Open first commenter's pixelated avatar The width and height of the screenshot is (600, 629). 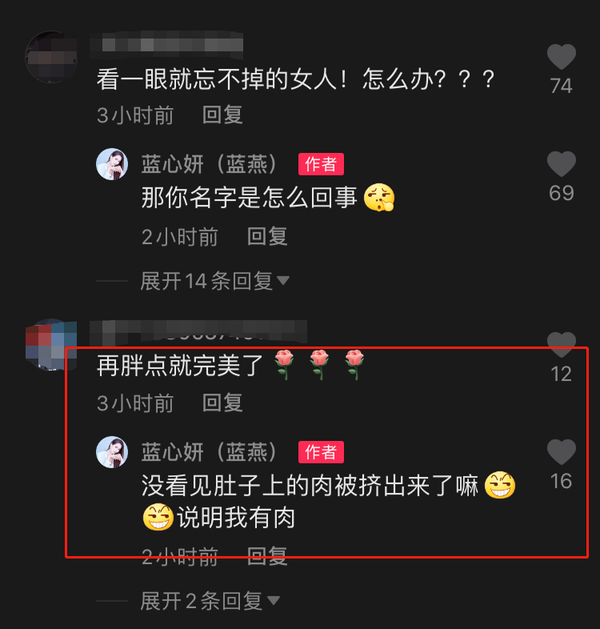(x=51, y=57)
